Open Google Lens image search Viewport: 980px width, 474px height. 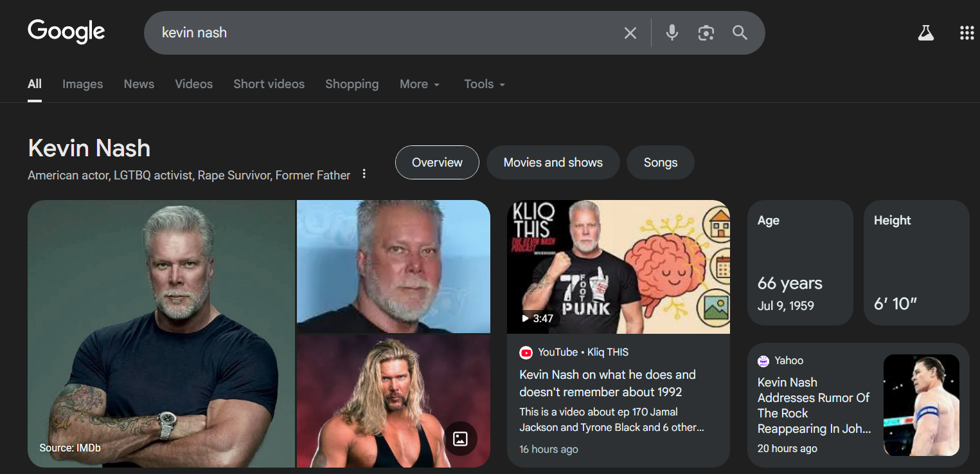706,33
